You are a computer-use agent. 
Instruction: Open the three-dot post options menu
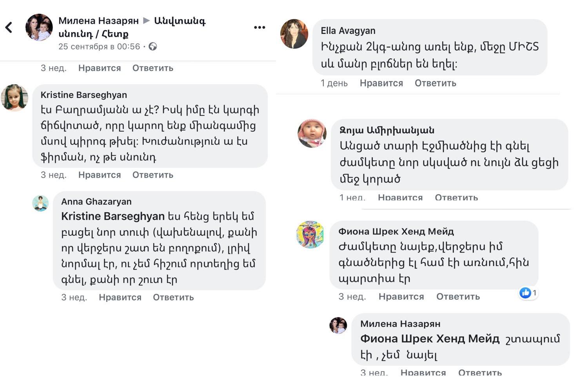pos(260,27)
